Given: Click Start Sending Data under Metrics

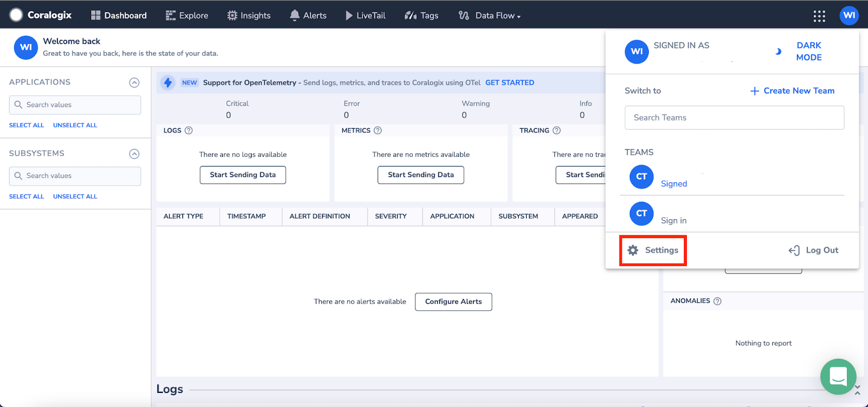Looking at the screenshot, I should (421, 175).
